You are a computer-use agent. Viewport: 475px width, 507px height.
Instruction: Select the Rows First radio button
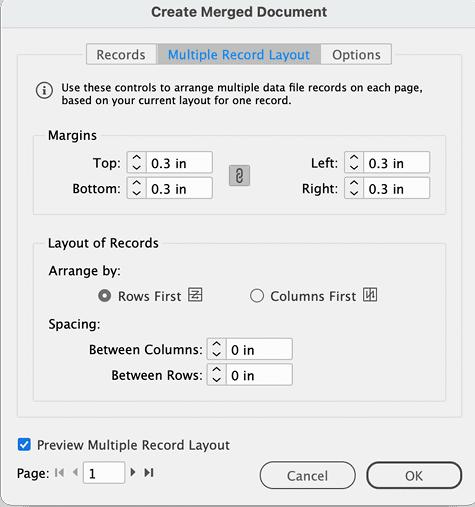click(x=104, y=296)
